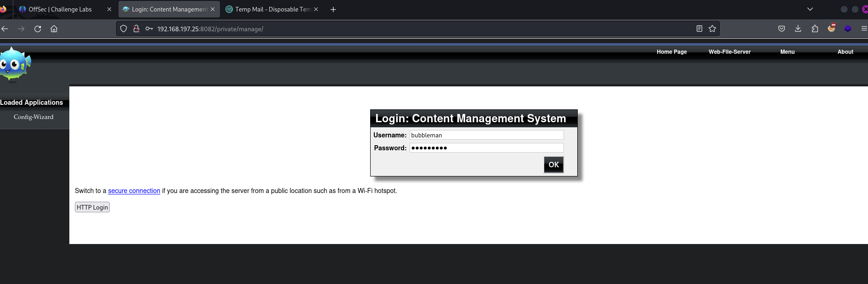Click the browser reload page icon
The image size is (868, 284).
click(x=38, y=29)
